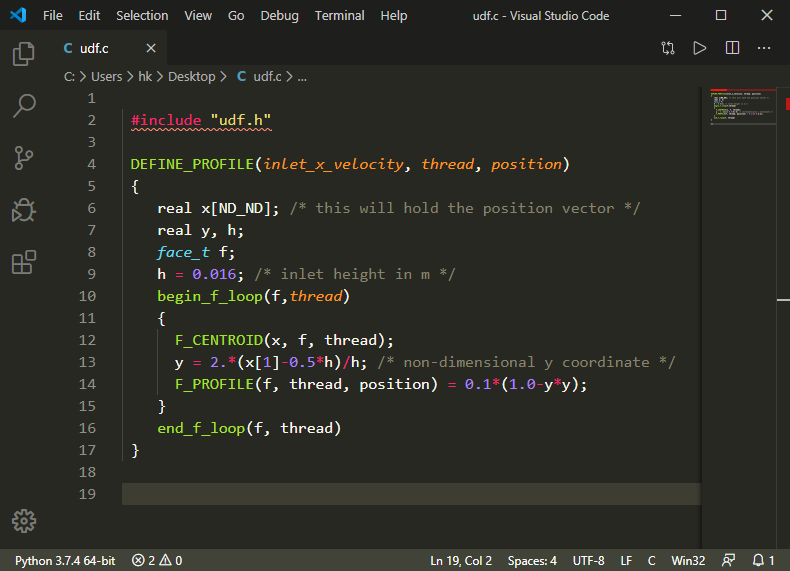Screen dimensions: 790x571
Task: Click on begin_f_loop text
Action: pos(210,296)
